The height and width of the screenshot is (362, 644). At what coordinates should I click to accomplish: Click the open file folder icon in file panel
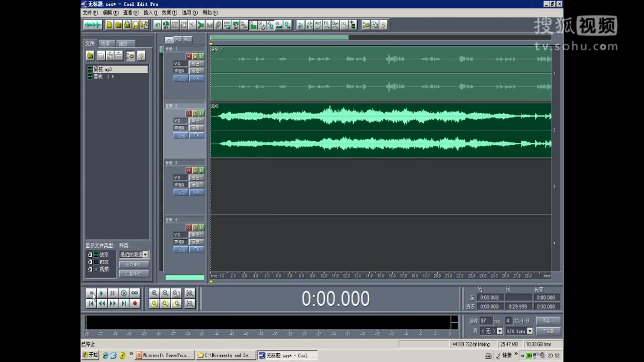tap(90, 56)
